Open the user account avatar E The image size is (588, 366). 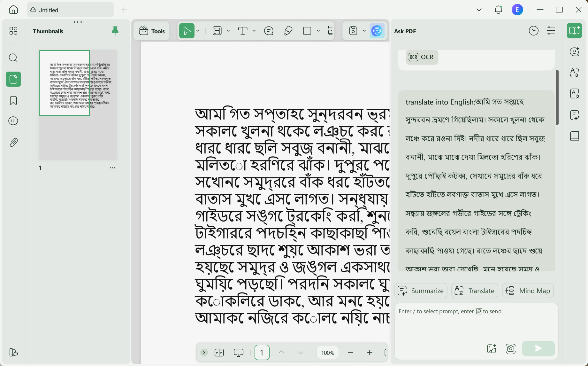point(517,10)
